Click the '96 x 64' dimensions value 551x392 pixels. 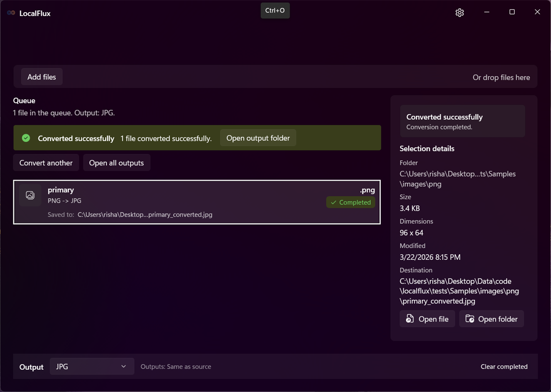coord(411,233)
